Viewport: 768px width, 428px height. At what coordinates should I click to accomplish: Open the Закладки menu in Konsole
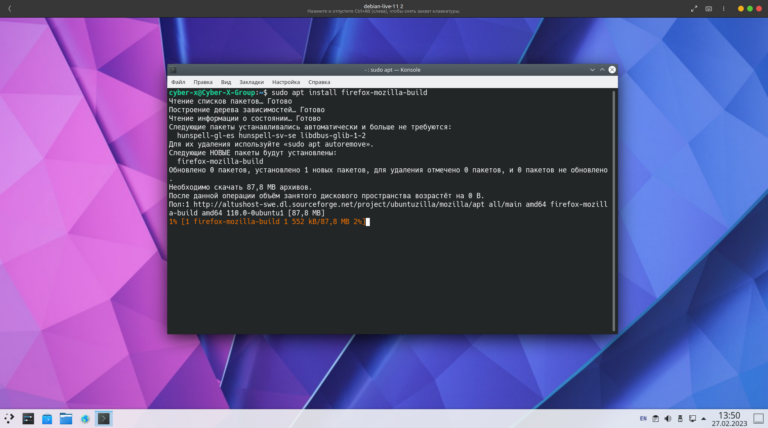[251, 82]
